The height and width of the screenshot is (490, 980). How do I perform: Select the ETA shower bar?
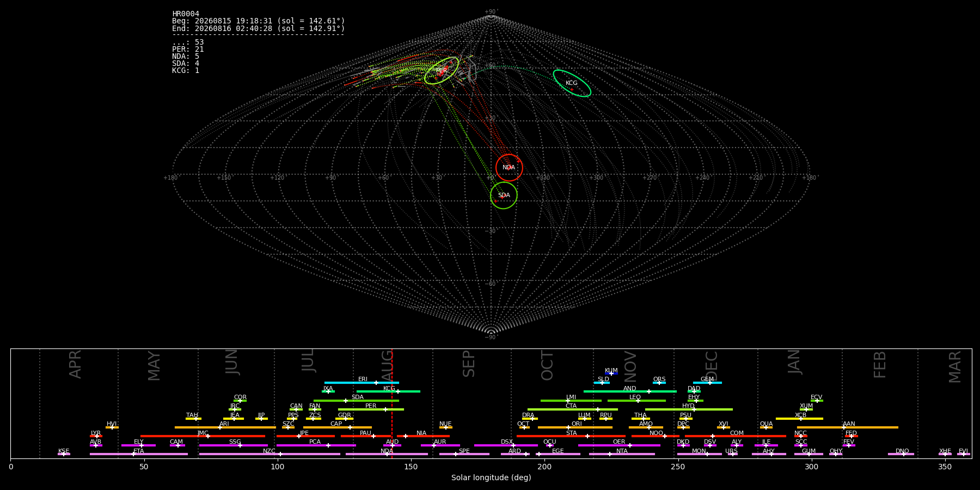(139, 454)
